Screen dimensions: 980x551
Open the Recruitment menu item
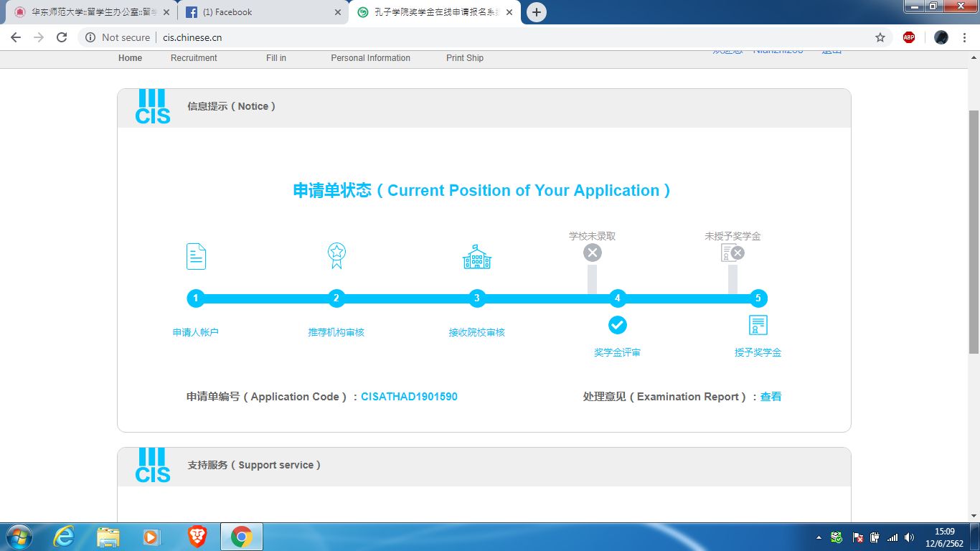coord(194,58)
